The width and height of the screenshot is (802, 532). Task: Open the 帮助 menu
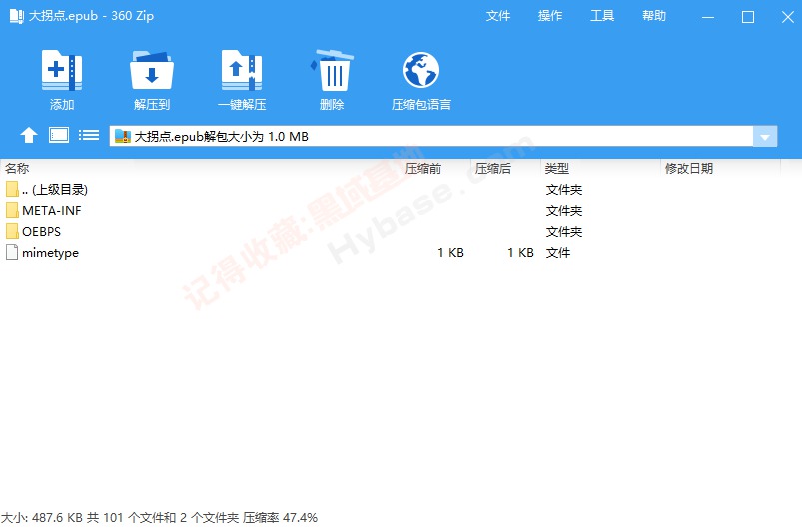[x=654, y=16]
